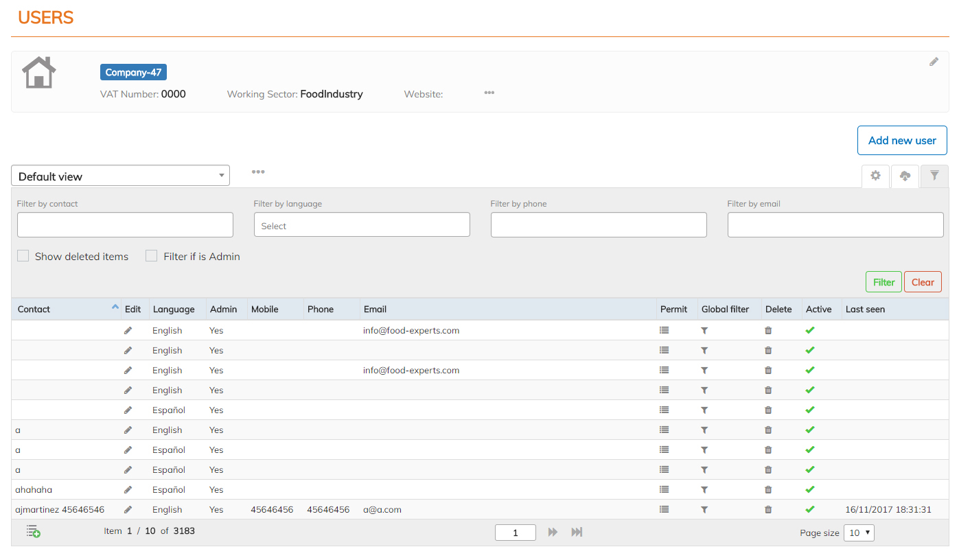Click the home icon for Company-47

click(x=39, y=73)
